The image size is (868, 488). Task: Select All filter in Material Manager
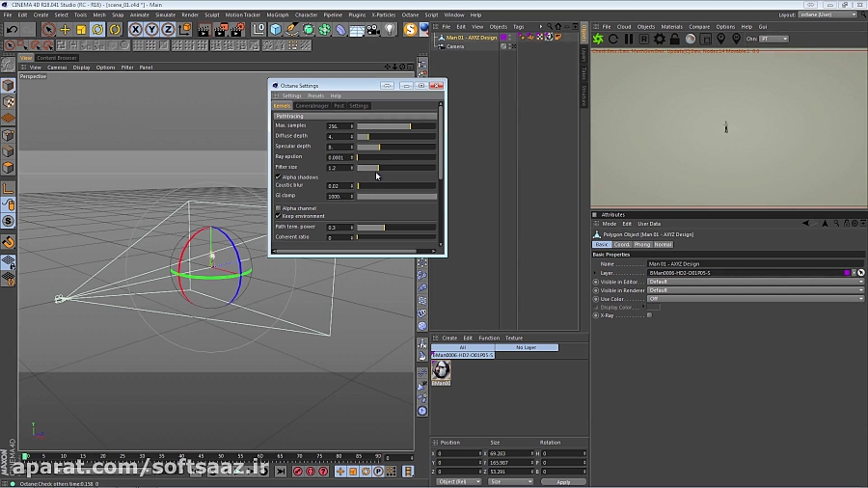pos(463,347)
